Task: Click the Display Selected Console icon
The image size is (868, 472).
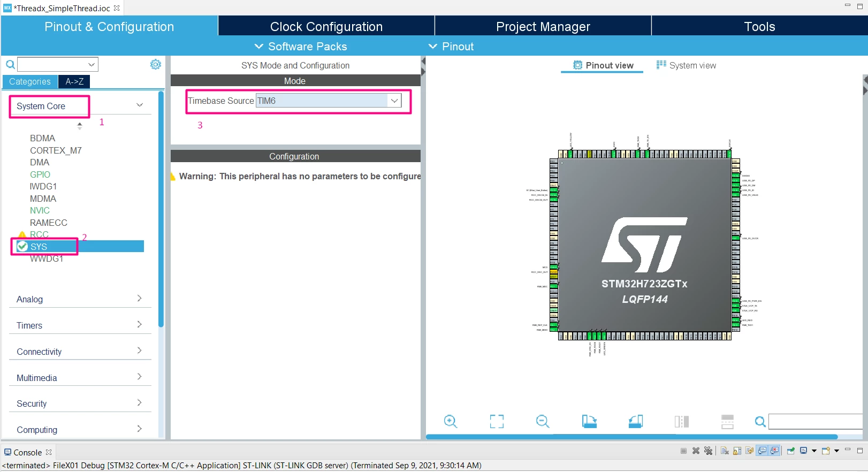Action: (x=803, y=451)
